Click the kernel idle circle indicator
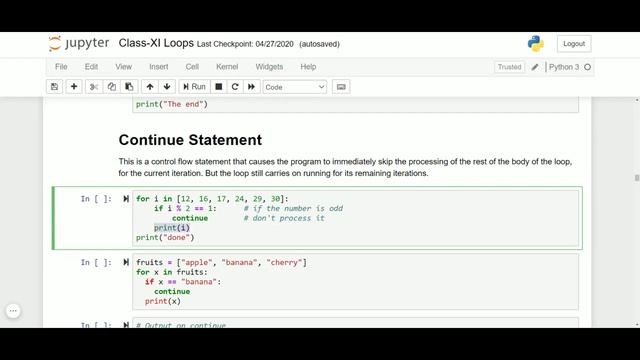Viewport: 640px width, 360px height. point(587,67)
